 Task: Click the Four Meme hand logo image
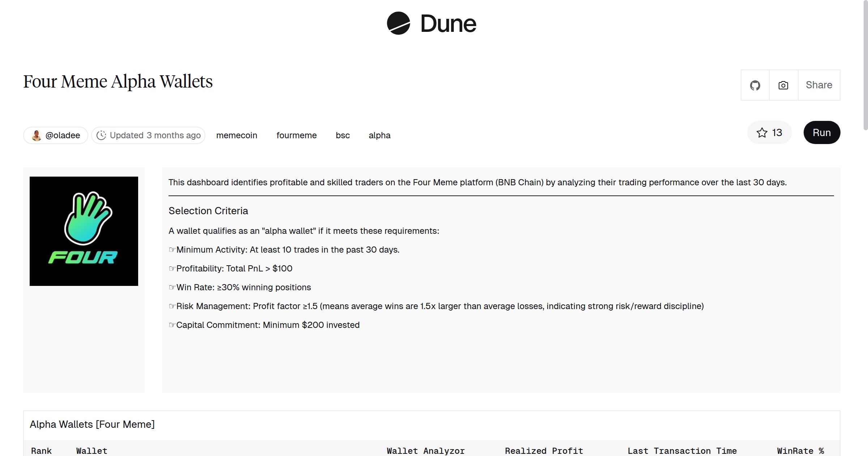[84, 231]
